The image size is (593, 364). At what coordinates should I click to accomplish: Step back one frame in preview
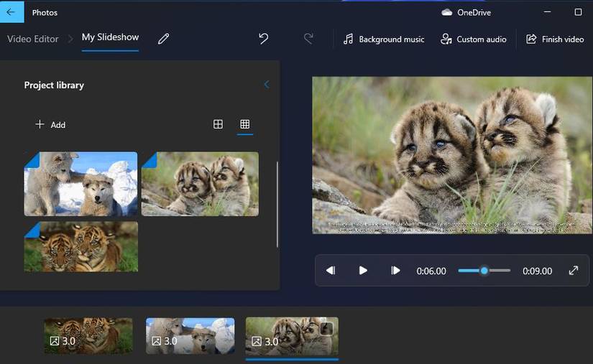[x=331, y=271]
